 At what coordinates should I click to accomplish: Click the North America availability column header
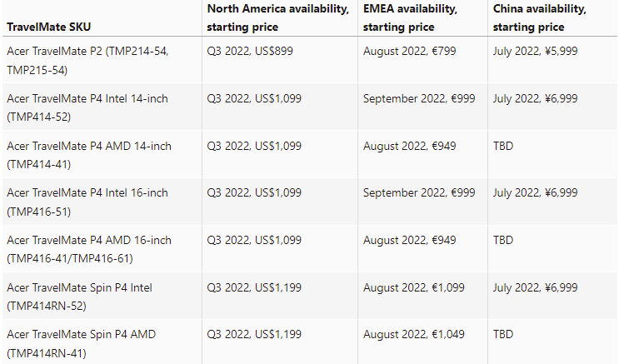point(277,18)
